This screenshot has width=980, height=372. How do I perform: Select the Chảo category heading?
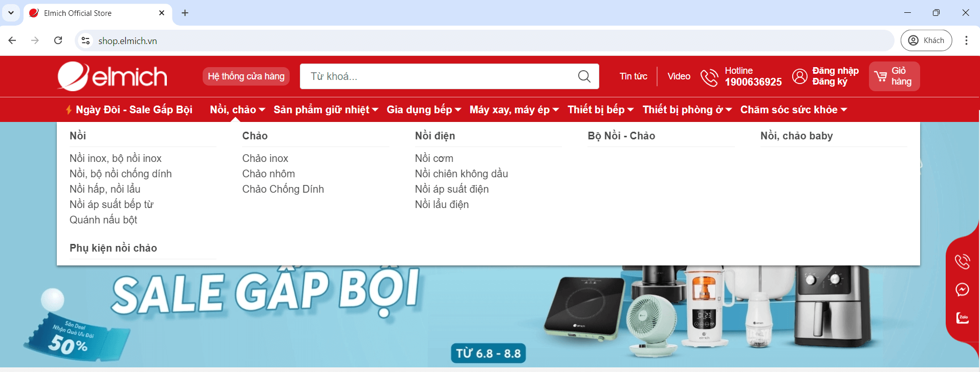(x=255, y=136)
